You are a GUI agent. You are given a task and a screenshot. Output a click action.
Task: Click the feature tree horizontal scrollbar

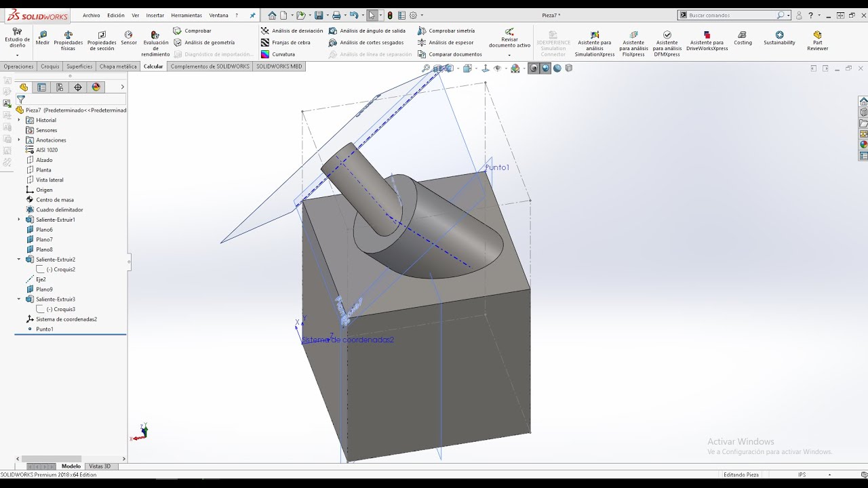52,459
